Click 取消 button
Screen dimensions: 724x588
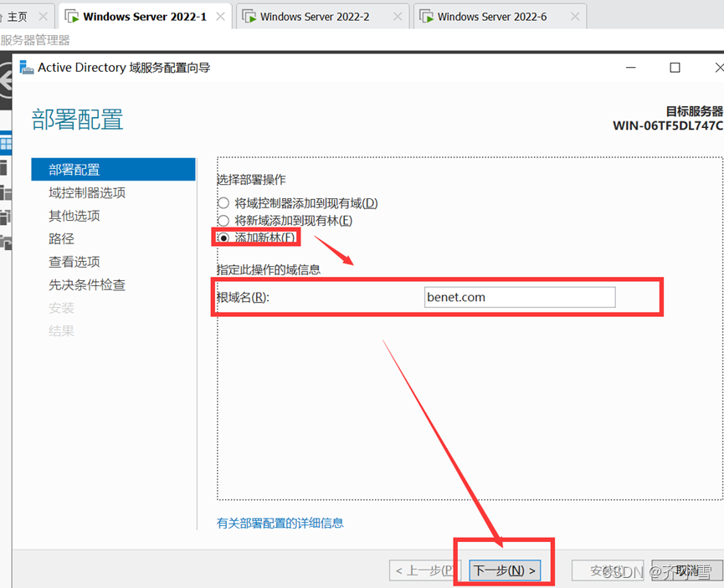[687, 570]
